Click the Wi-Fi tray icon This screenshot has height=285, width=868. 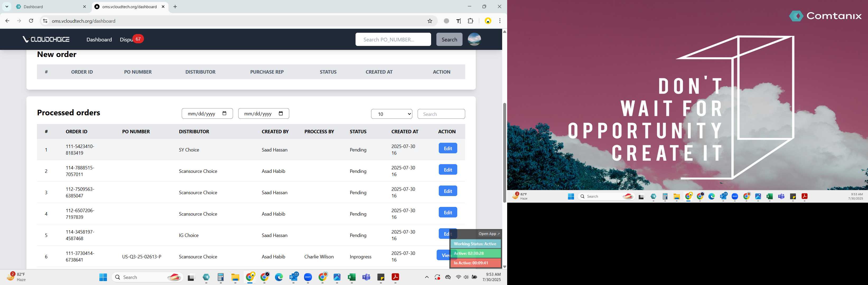point(458,277)
